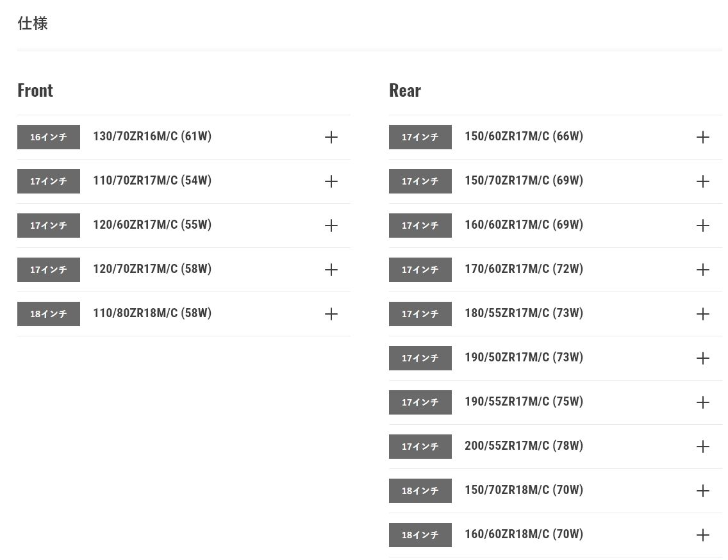
Task: Click plus icon for 110/70ZR17M/C (54W)
Action: pos(331,181)
